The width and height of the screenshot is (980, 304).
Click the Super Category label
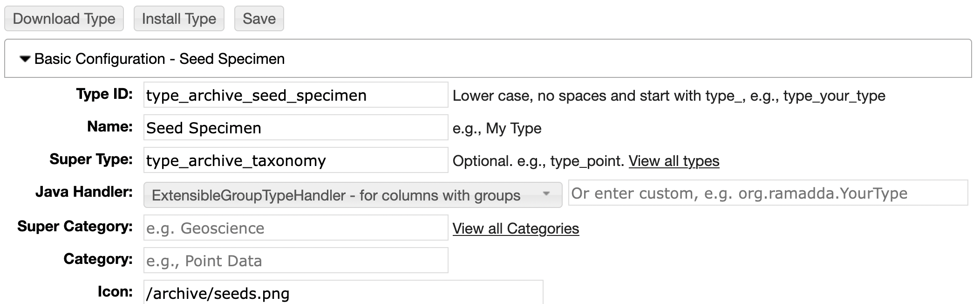click(x=75, y=226)
